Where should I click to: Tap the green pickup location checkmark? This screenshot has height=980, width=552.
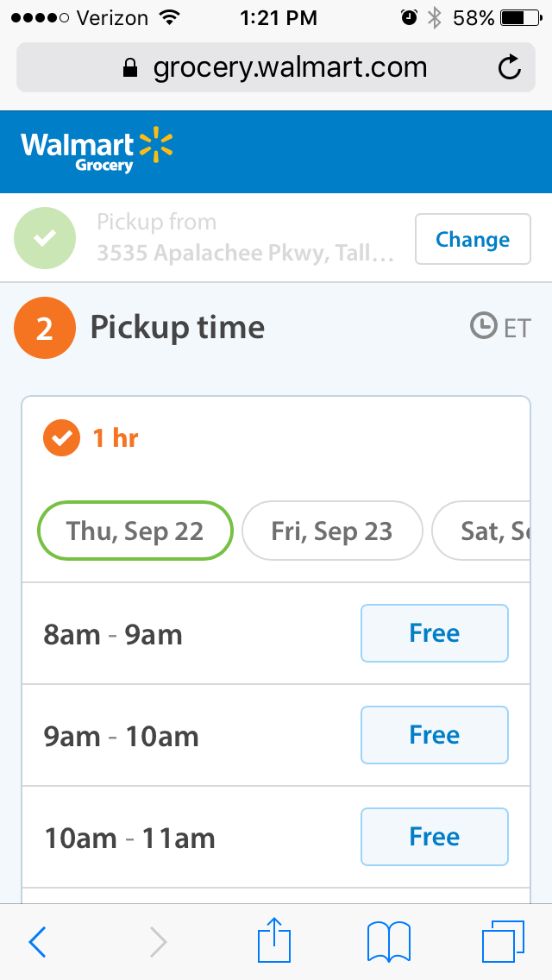point(45,238)
